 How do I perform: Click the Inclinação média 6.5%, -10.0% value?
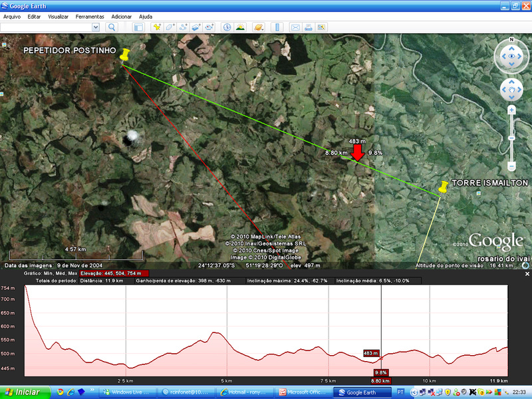click(x=373, y=281)
